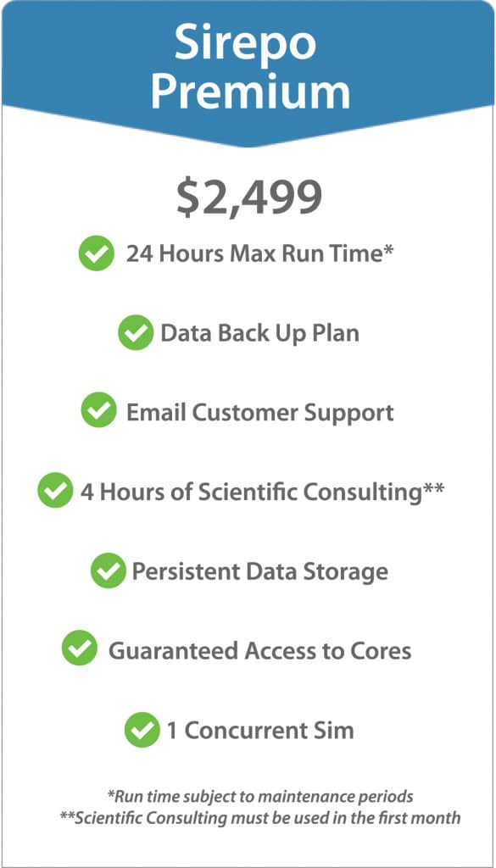Click the 1 Concurrent Sim feature label

click(260, 731)
